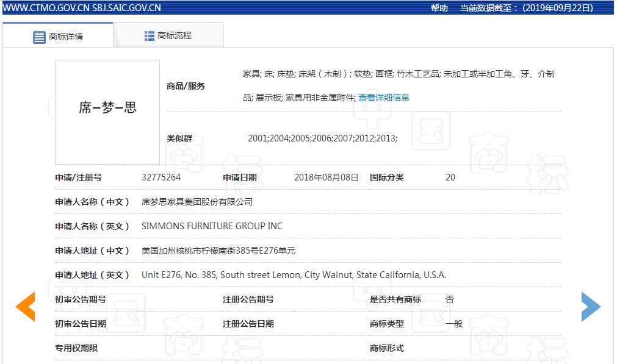Click the 商标类型 label

(387, 324)
